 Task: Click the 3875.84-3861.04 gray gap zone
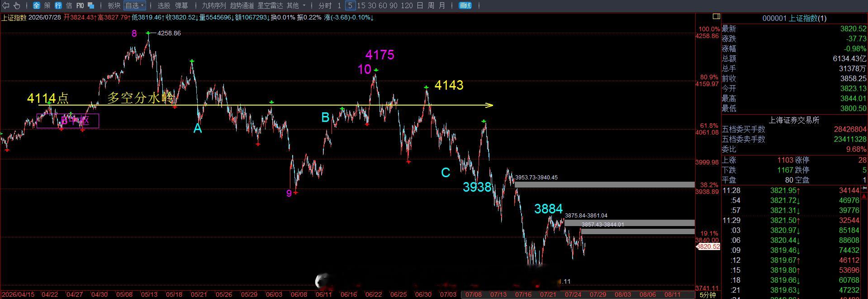629,222
